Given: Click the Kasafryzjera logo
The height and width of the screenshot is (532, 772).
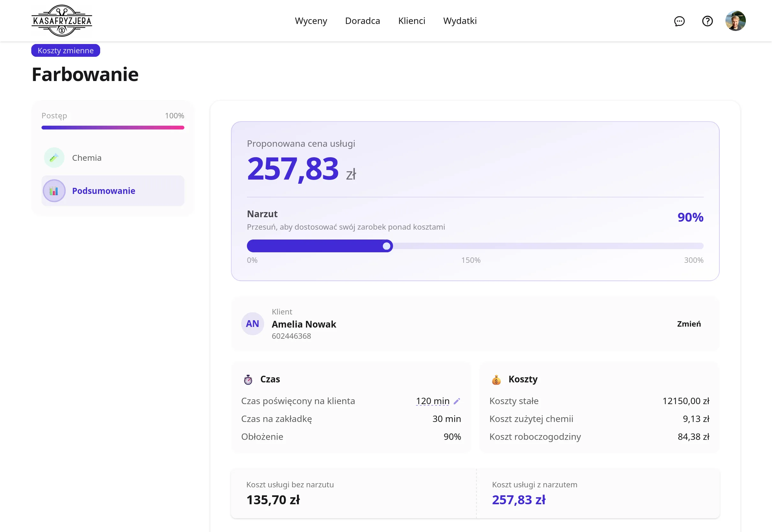Looking at the screenshot, I should point(62,20).
